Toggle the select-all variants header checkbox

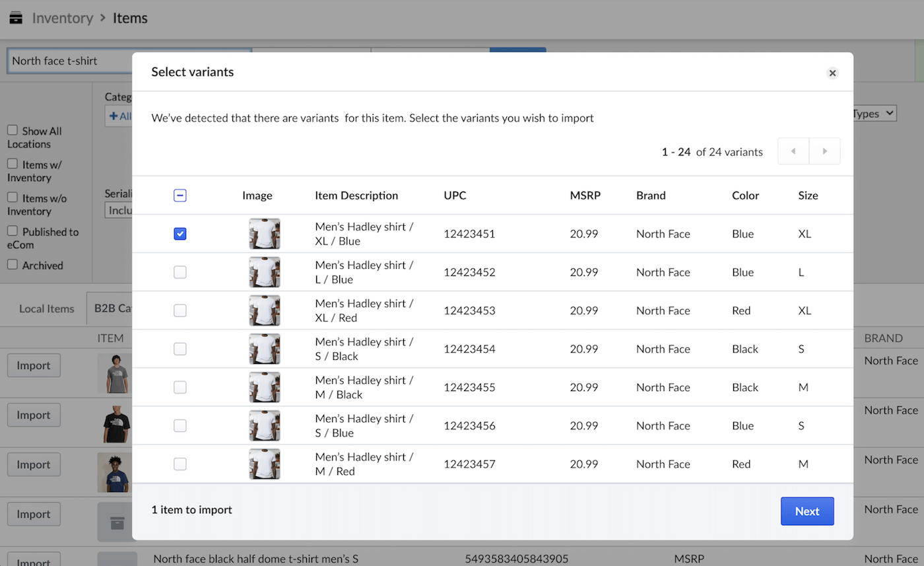tap(180, 195)
